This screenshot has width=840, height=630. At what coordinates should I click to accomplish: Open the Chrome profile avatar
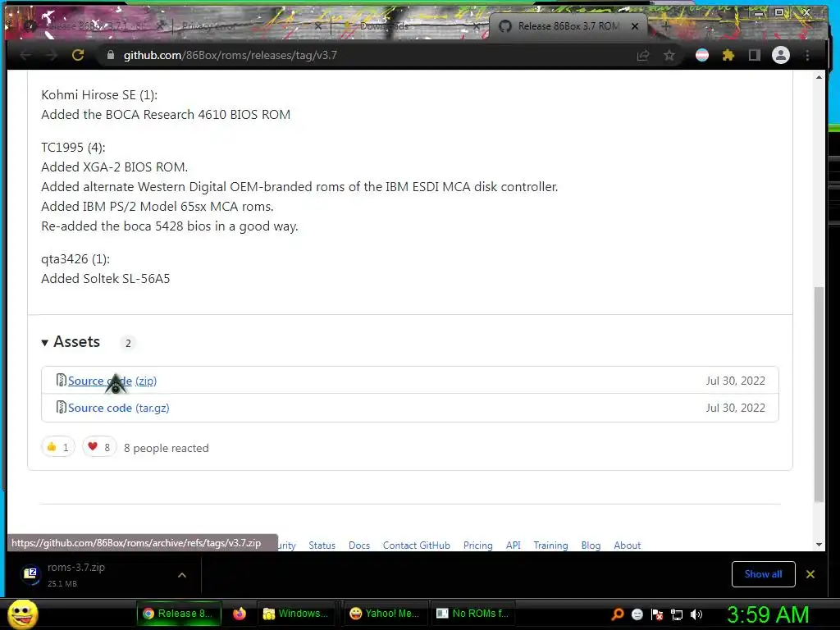[781, 55]
